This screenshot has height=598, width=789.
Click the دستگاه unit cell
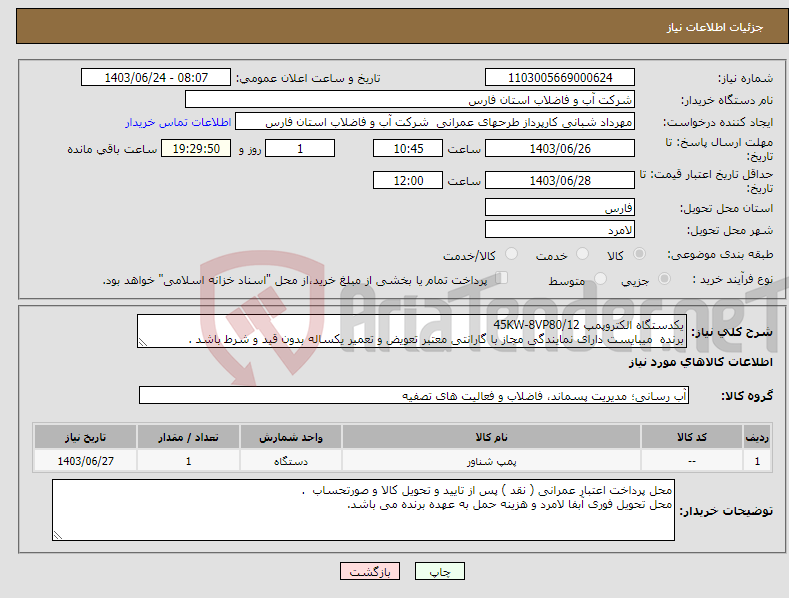(x=291, y=461)
